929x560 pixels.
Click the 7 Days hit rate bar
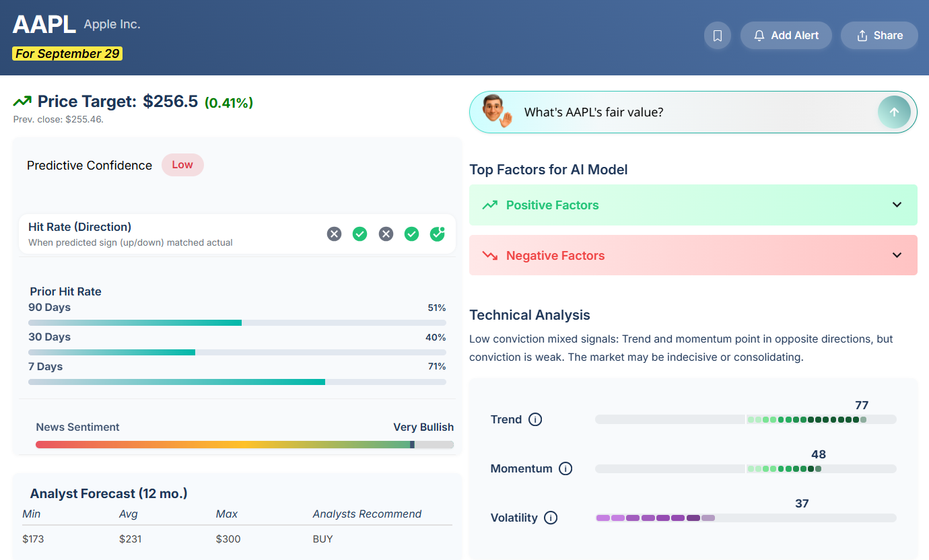pos(237,382)
